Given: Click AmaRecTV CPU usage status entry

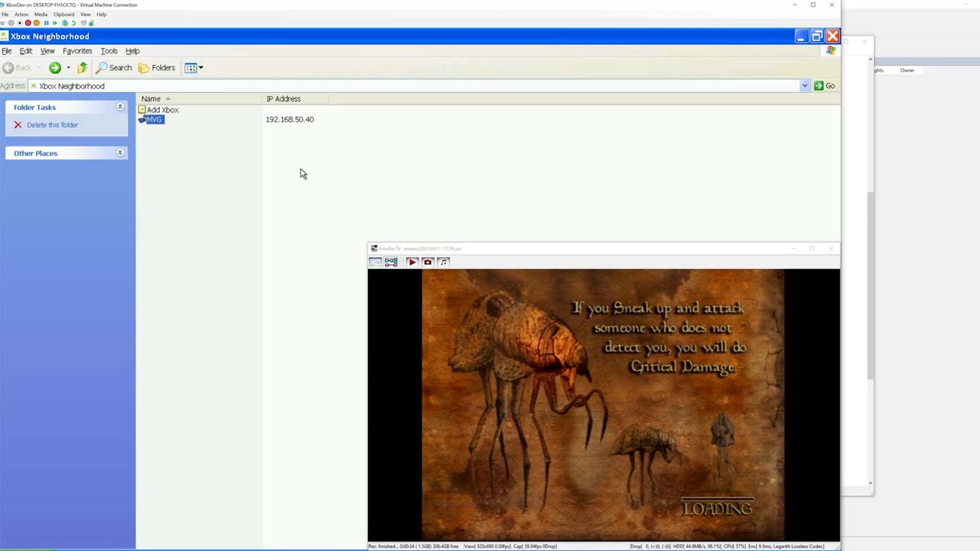Looking at the screenshot, I should tap(734, 546).
